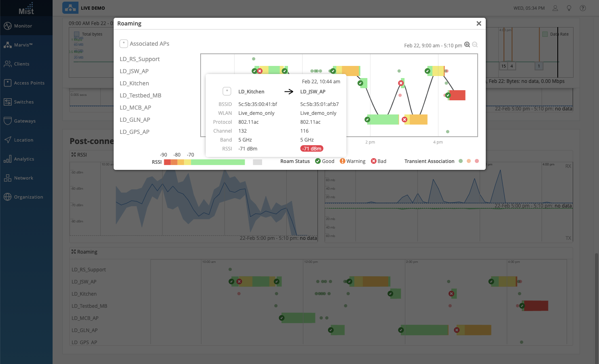Go to Clients in the sidebar
Screen dimensions: 599x364
(x=26, y=64)
